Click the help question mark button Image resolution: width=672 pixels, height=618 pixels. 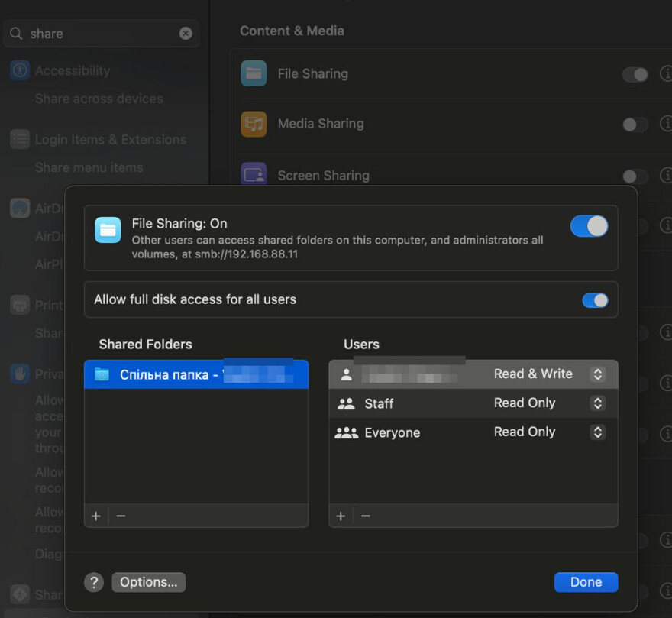94,582
